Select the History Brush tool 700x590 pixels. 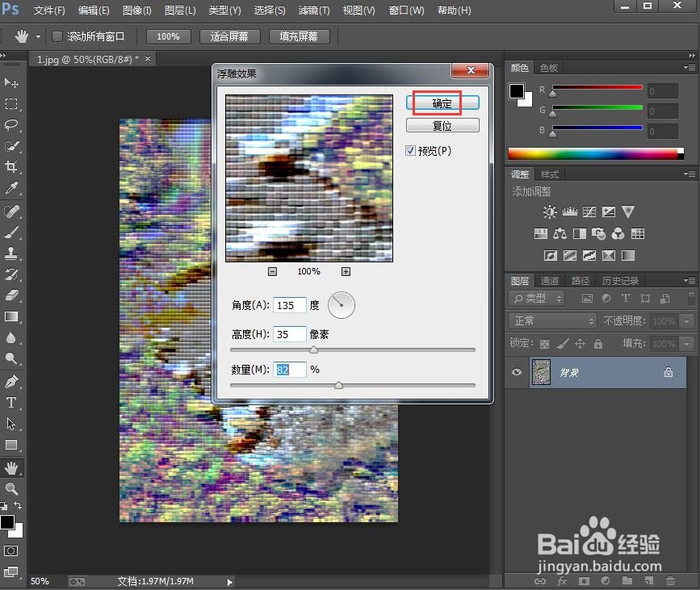11,274
